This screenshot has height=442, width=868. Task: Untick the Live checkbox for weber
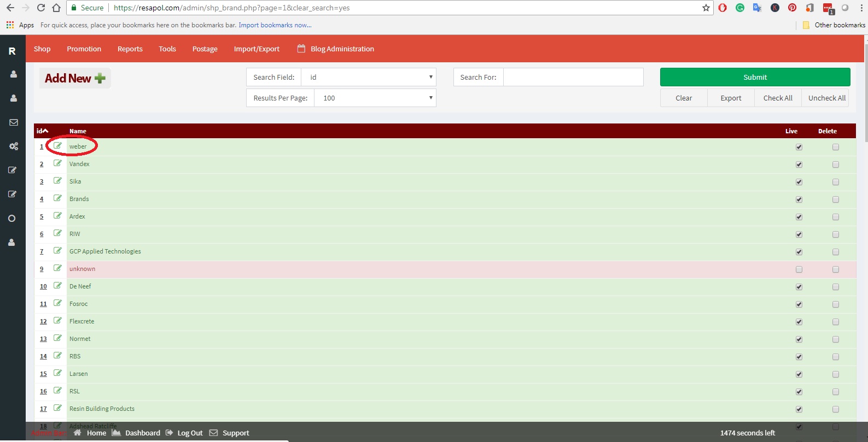[799, 147]
